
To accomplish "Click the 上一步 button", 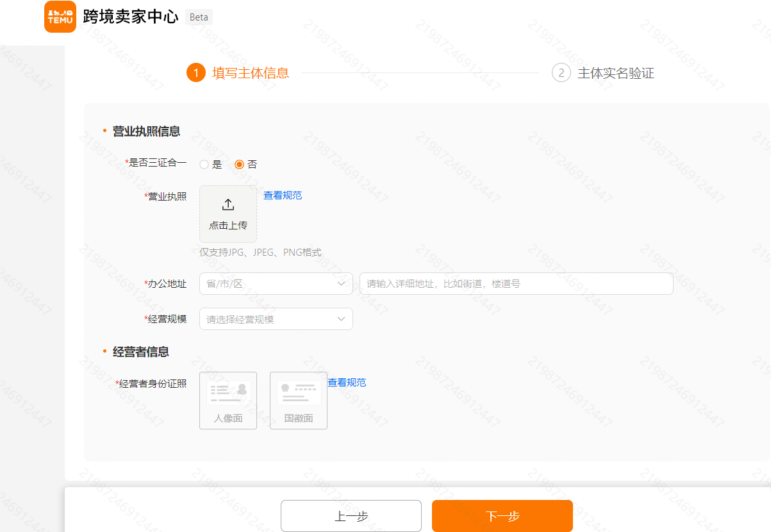I will pos(351,515).
